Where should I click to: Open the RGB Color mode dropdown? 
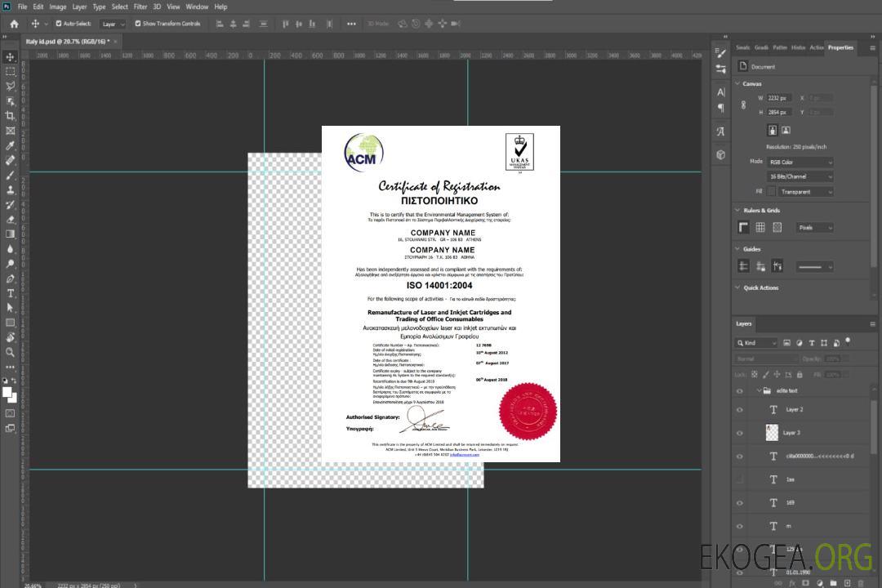pyautogui.click(x=800, y=163)
